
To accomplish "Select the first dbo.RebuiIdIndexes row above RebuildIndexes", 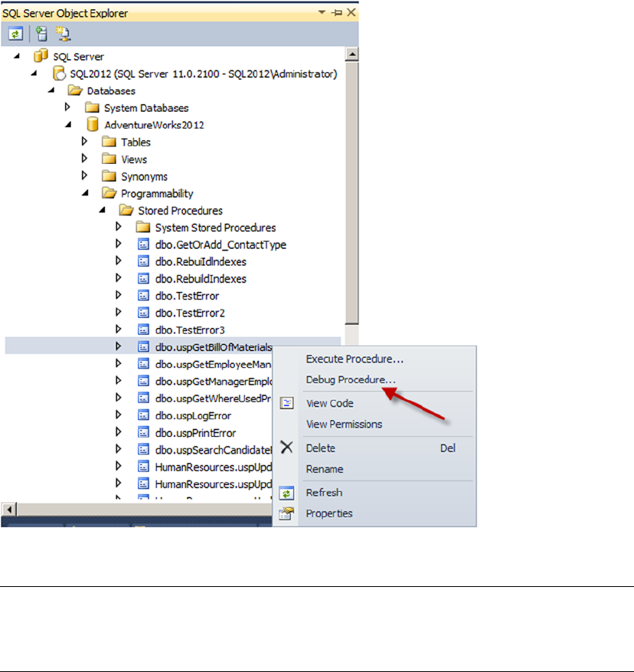I will (x=201, y=261).
